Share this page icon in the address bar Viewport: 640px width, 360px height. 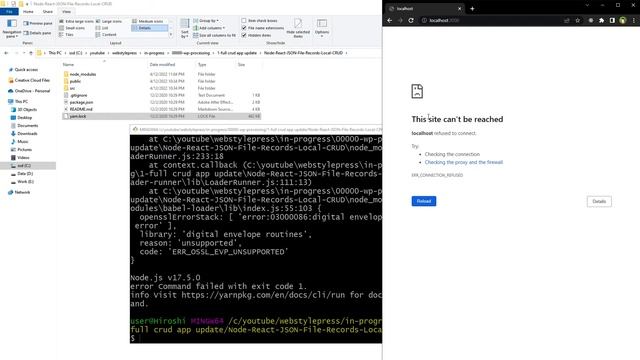(567, 20)
